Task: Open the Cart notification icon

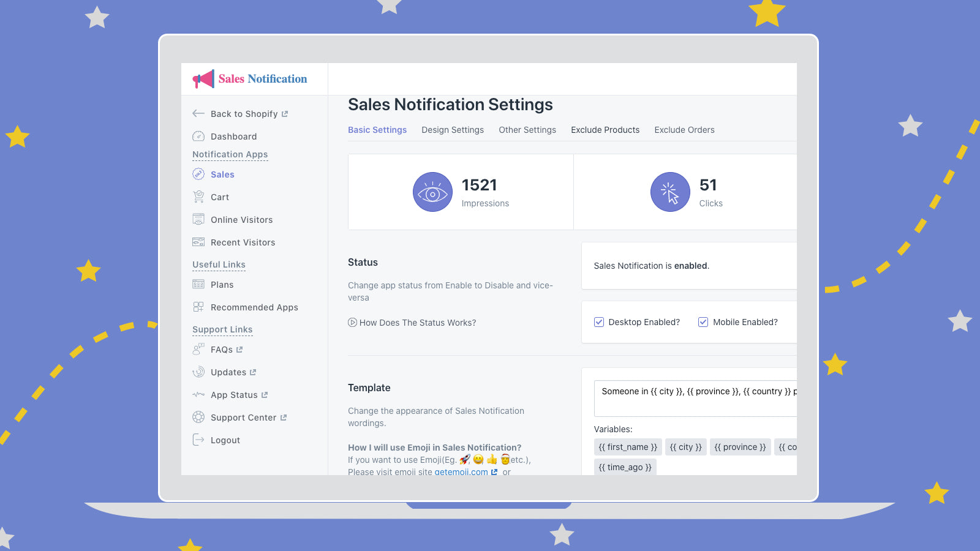Action: (x=198, y=197)
